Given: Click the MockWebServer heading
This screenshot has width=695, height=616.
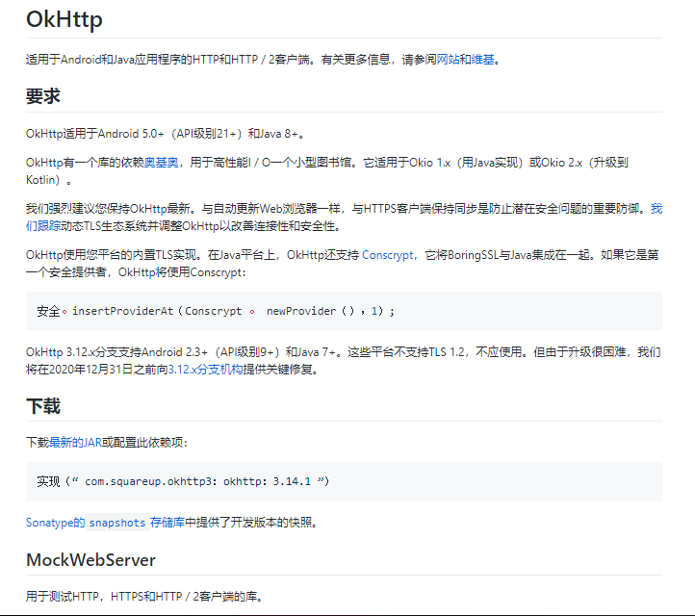Looking at the screenshot, I should 90,560.
